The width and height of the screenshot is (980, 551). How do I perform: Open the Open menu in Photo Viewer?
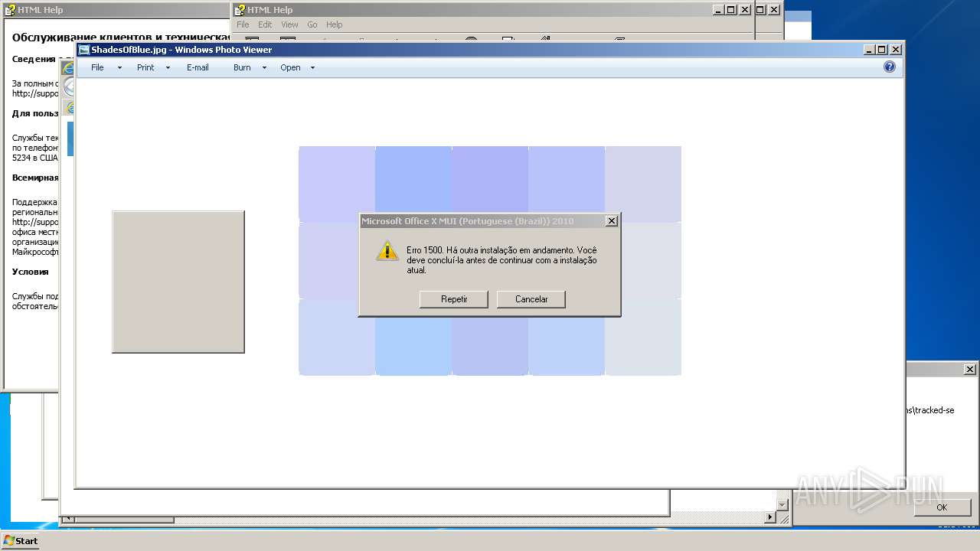(x=290, y=67)
